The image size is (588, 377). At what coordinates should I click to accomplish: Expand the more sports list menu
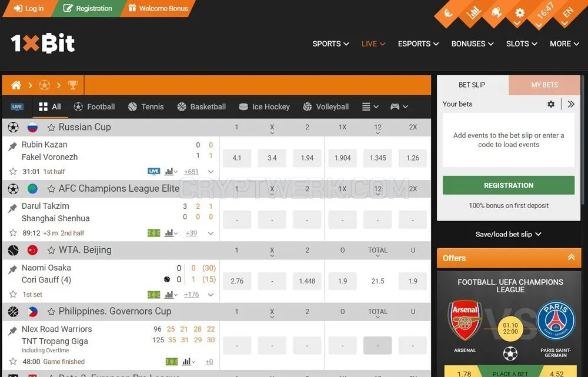click(x=370, y=107)
